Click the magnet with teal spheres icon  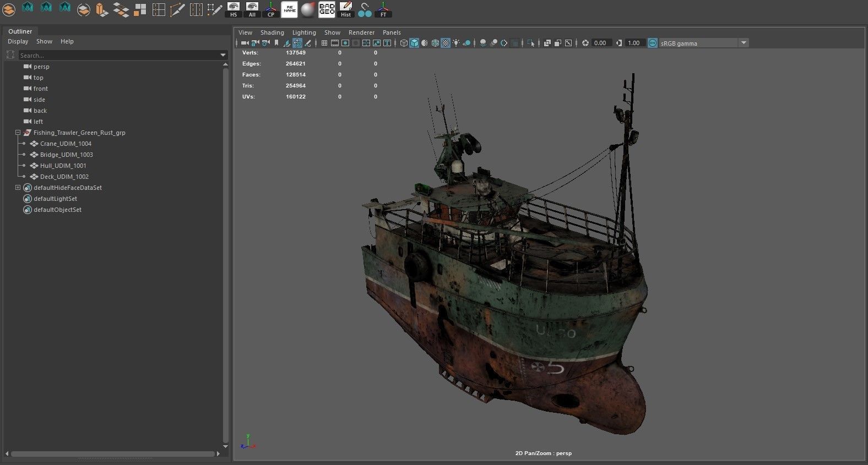(365, 9)
